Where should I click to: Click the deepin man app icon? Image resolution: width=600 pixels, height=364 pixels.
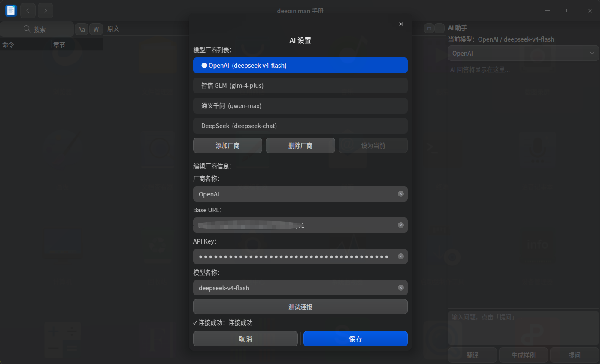(x=11, y=10)
